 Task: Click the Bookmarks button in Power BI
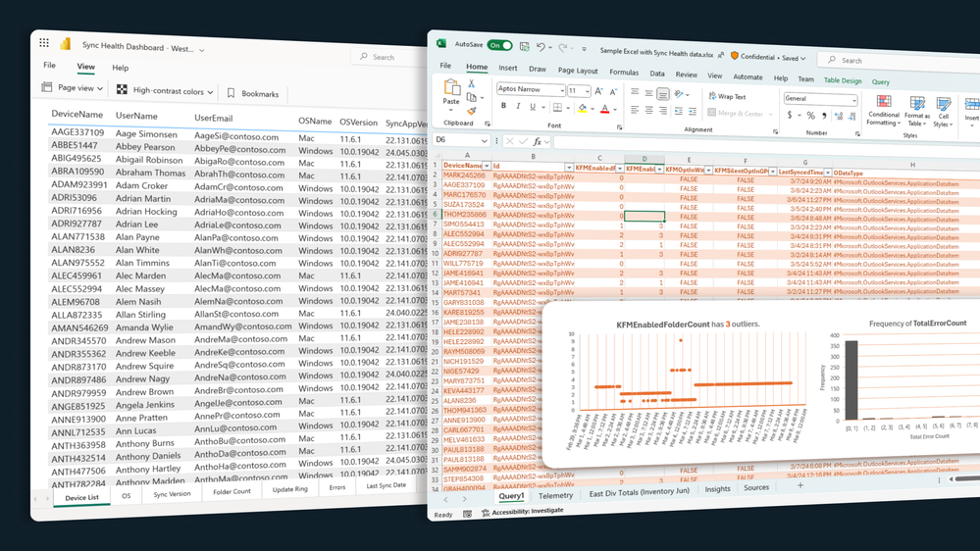(x=253, y=94)
